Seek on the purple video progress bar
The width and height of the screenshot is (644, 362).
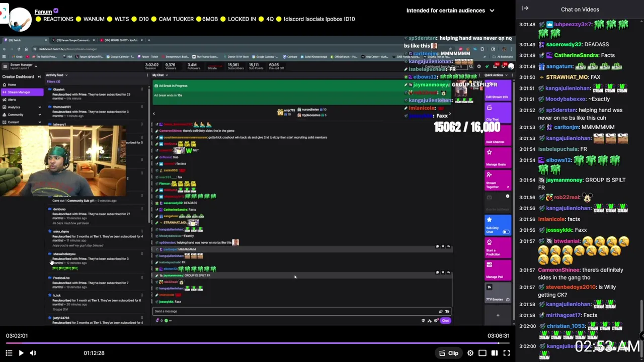coord(258,343)
